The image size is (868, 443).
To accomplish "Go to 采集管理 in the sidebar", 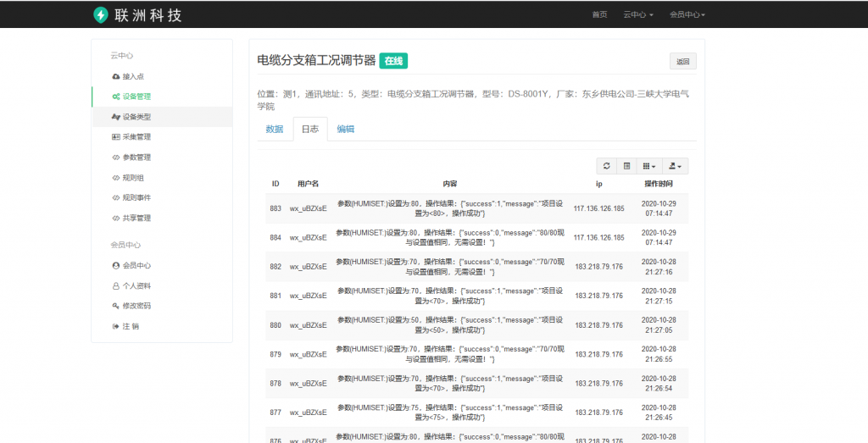I will 136,137.
